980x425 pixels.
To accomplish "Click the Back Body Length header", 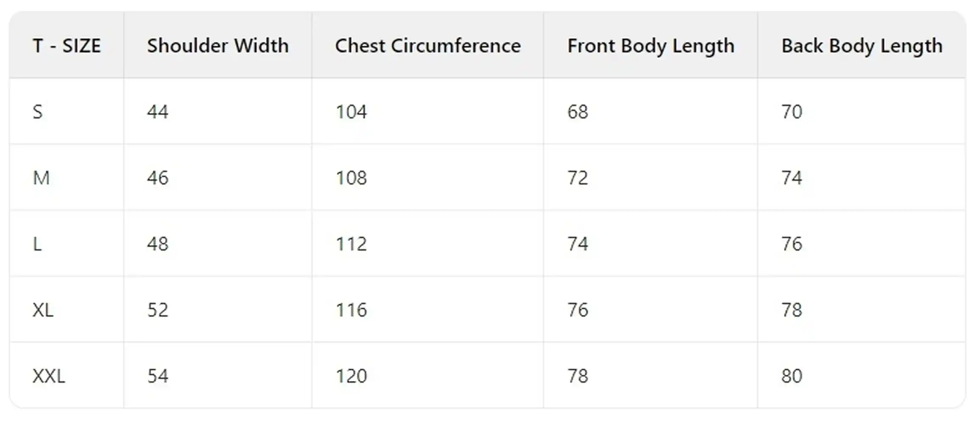I will click(x=862, y=46).
